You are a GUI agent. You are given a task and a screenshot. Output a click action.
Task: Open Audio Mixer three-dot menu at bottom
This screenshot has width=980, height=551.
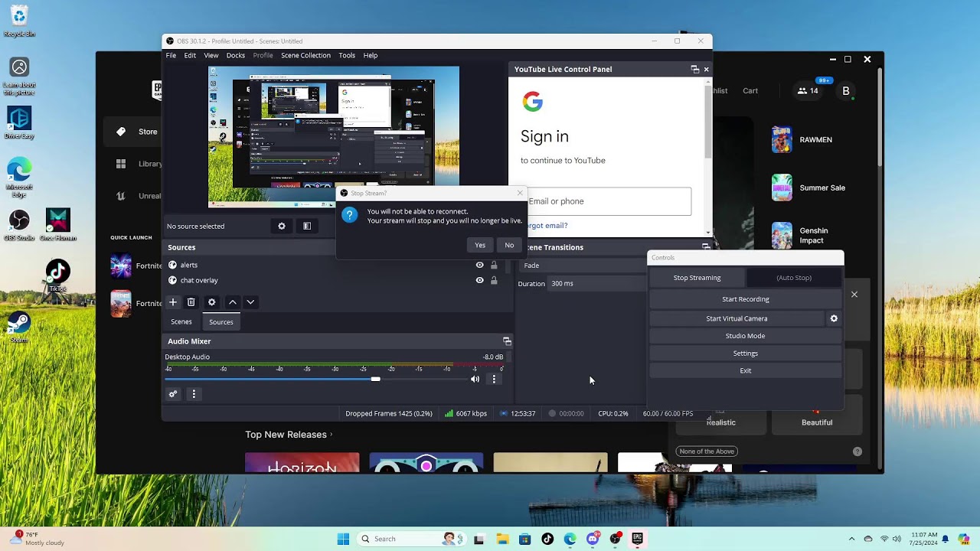[x=194, y=394]
